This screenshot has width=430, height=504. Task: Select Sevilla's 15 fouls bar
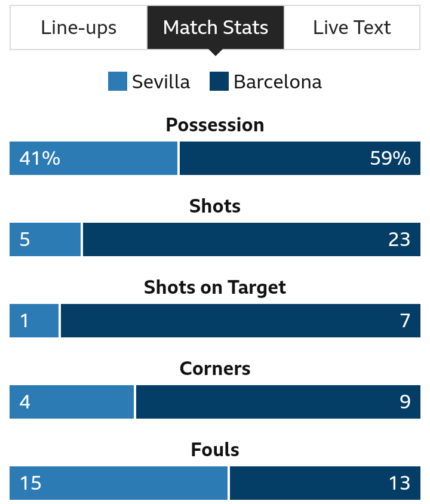pyautogui.click(x=119, y=483)
